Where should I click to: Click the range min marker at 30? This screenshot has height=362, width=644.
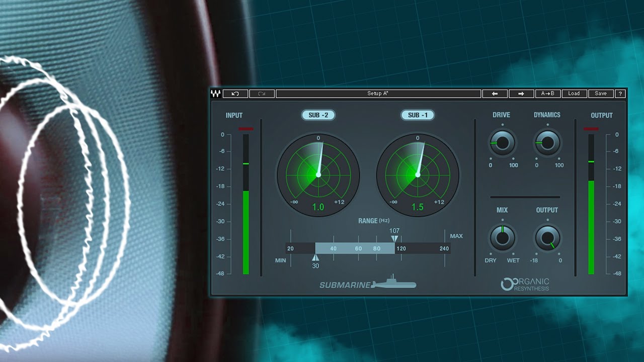[x=315, y=257]
